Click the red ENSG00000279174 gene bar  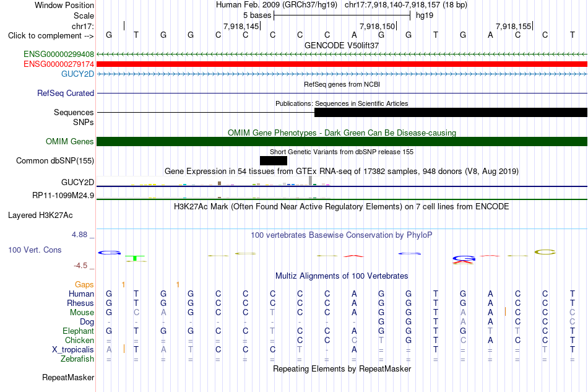pos(342,64)
